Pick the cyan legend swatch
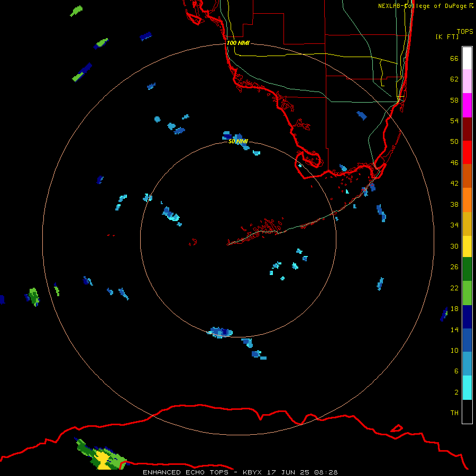The width and height of the screenshot is (476, 476). tap(467, 388)
